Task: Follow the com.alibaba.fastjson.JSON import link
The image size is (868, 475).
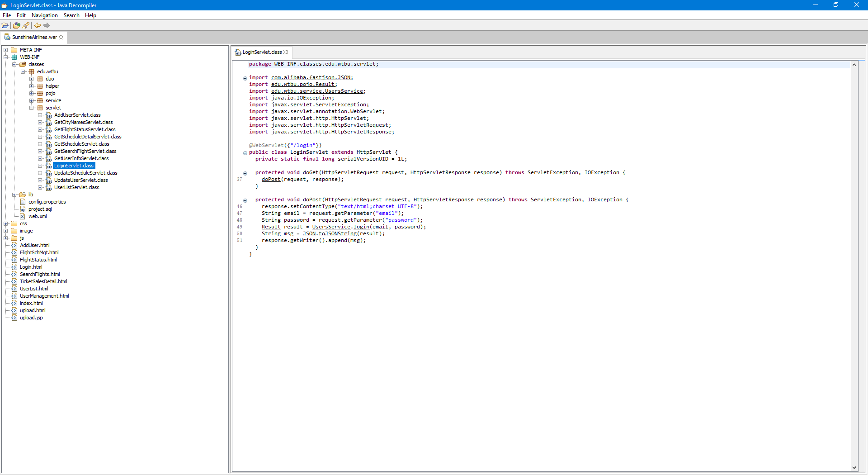Action: (x=312, y=77)
